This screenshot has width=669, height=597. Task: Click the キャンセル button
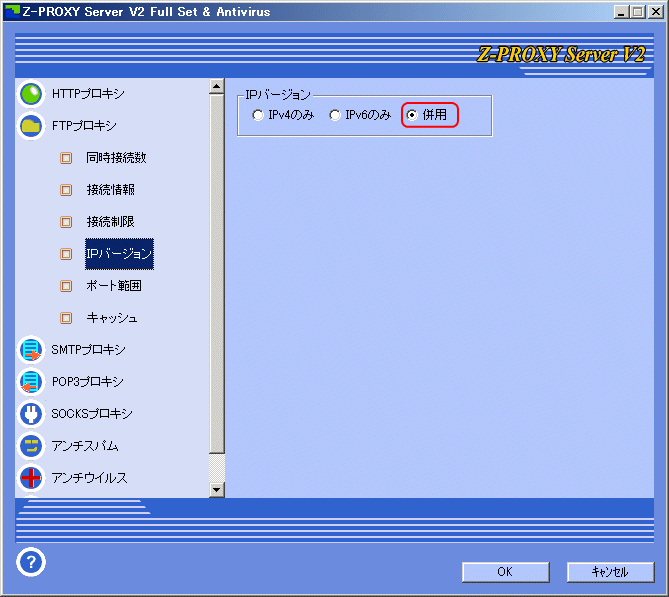point(611,572)
